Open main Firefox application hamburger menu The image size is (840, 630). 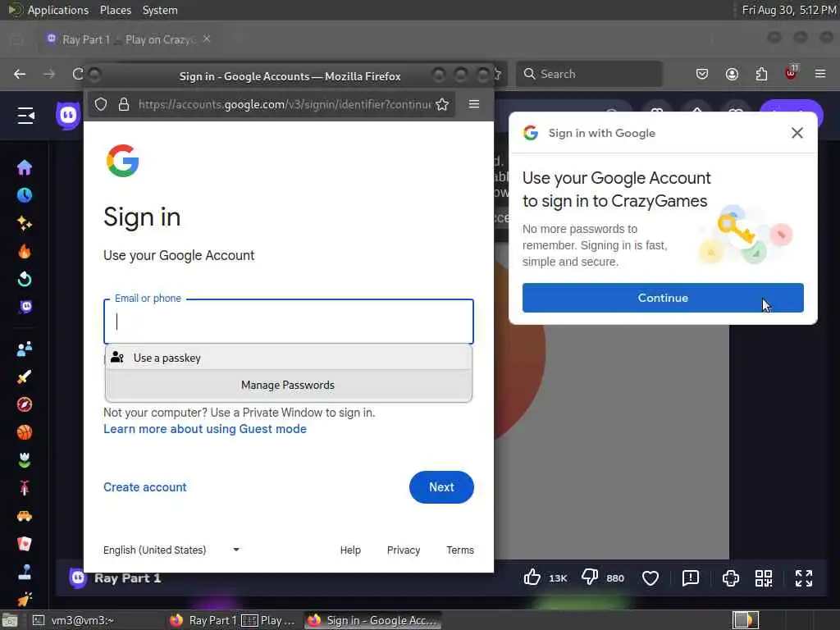click(x=820, y=74)
